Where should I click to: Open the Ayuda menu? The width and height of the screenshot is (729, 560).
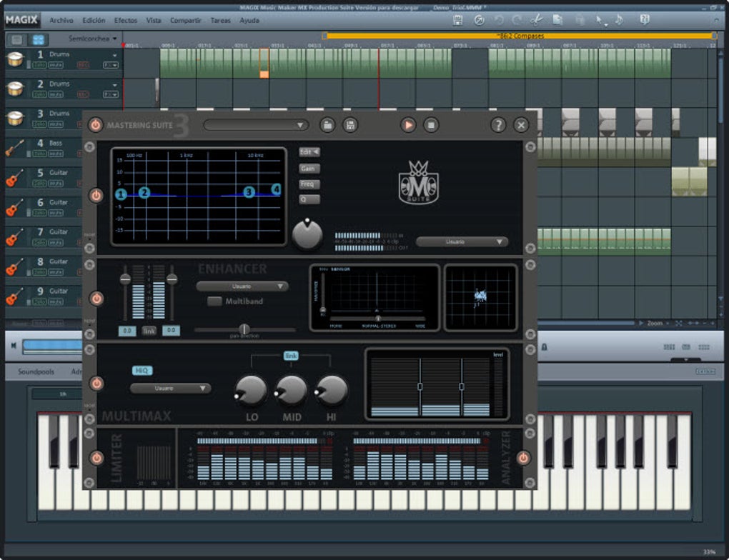point(249,21)
